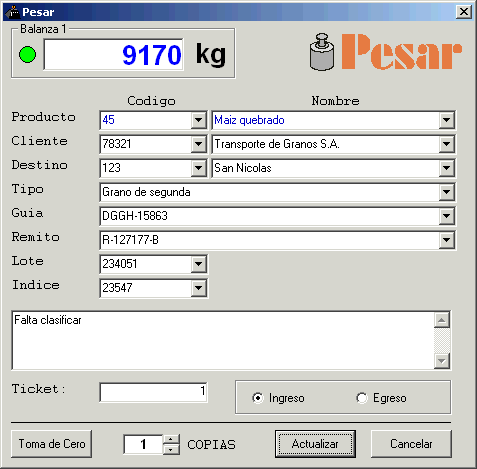Close the Pesar window
The image size is (477, 469).
[x=464, y=12]
